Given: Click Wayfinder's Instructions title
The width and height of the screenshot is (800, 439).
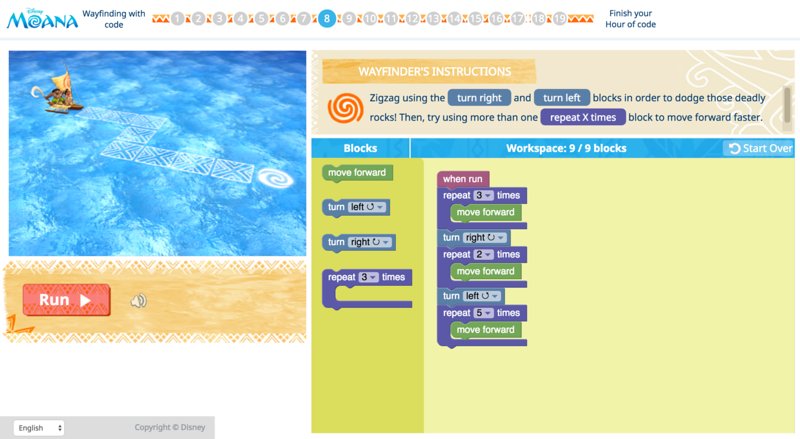Looking at the screenshot, I should click(435, 71).
